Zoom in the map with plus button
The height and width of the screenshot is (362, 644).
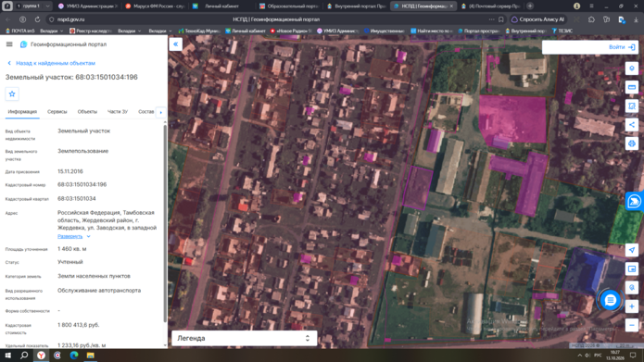point(632,306)
